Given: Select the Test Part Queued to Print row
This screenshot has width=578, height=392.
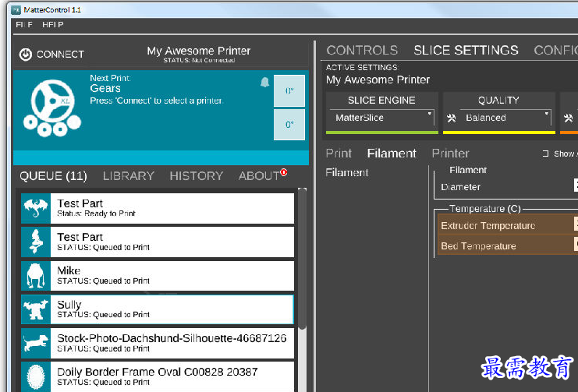Looking at the screenshot, I should pos(158,242).
